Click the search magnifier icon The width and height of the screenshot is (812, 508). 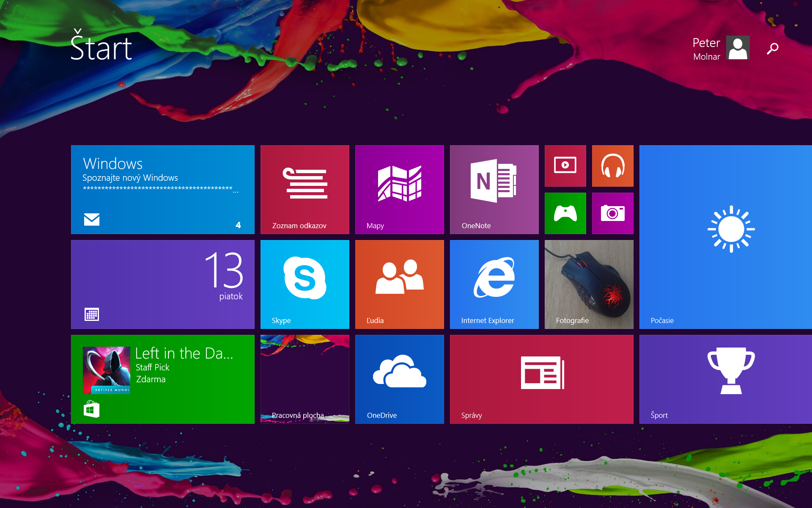[773, 49]
